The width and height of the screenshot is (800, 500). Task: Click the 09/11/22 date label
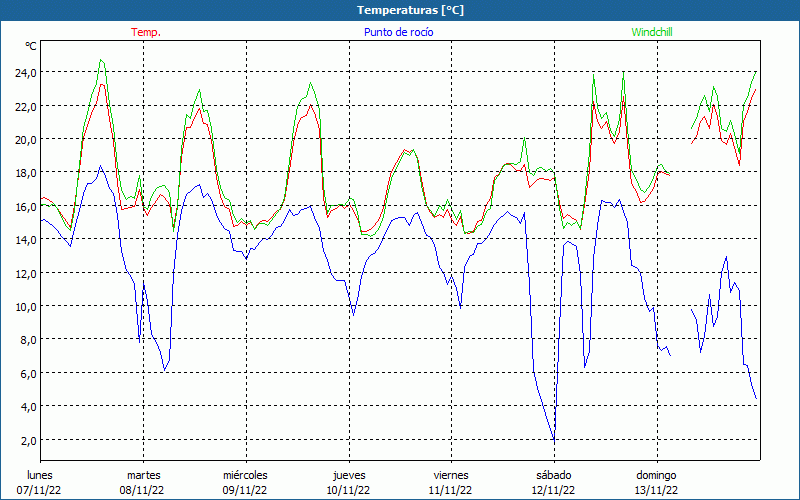(245, 490)
